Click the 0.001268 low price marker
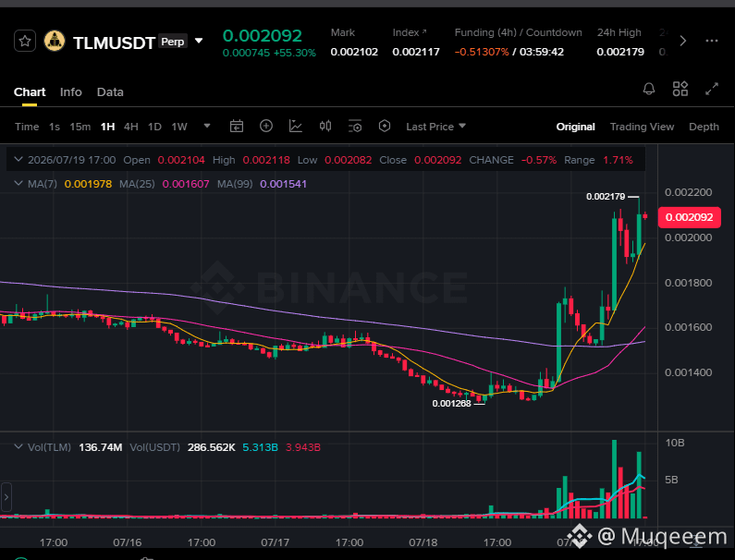735x560 pixels. point(451,404)
